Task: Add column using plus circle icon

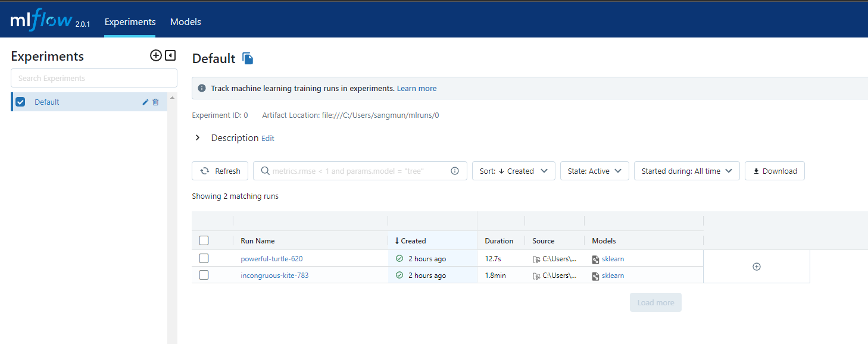Action: [x=757, y=267]
